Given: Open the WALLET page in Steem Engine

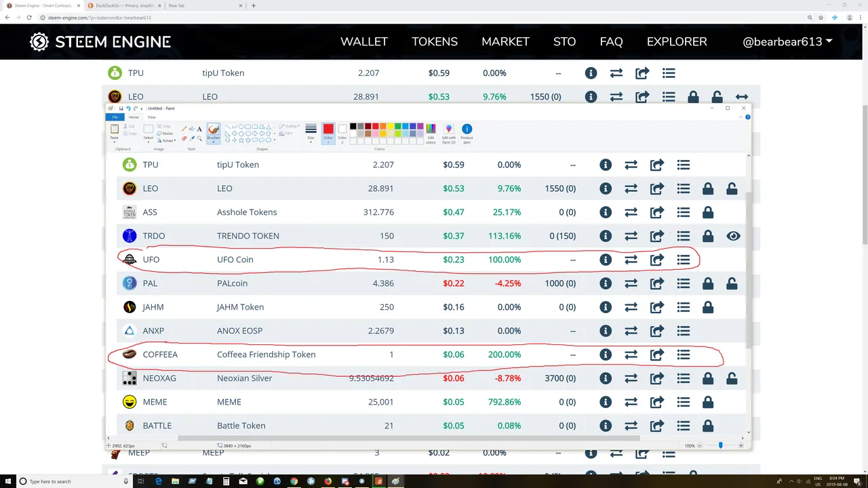Looking at the screenshot, I should tap(364, 41).
